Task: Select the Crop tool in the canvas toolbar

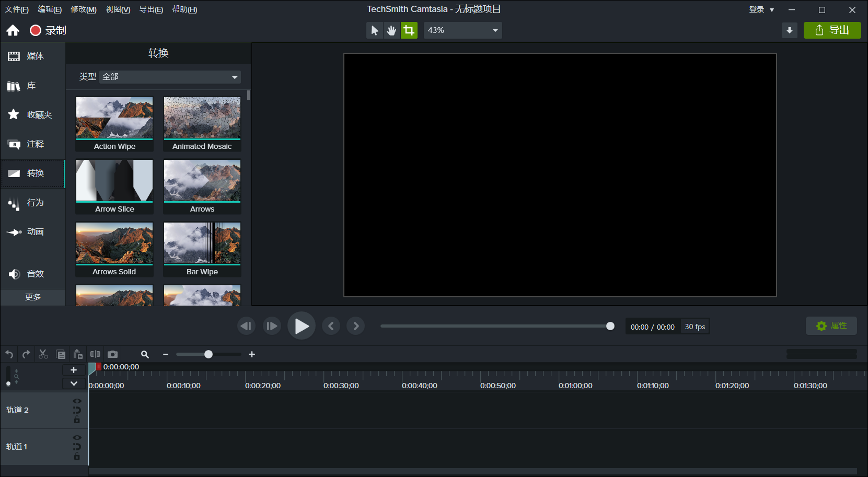Action: [x=409, y=30]
